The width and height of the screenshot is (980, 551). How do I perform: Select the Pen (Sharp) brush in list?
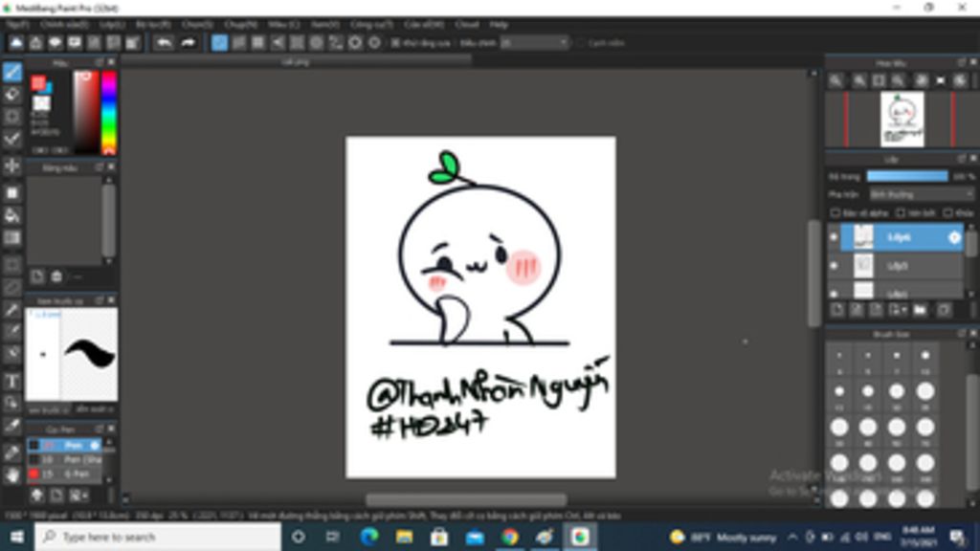click(65, 459)
